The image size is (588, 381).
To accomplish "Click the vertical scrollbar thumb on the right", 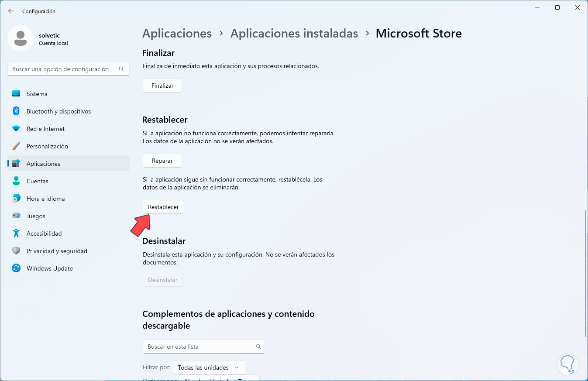I will (x=586, y=274).
